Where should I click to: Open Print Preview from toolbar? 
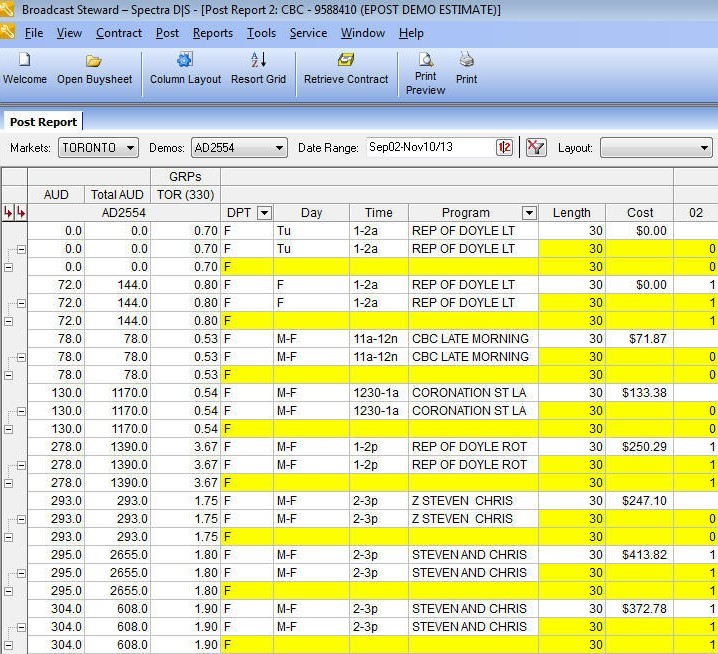click(x=425, y=59)
